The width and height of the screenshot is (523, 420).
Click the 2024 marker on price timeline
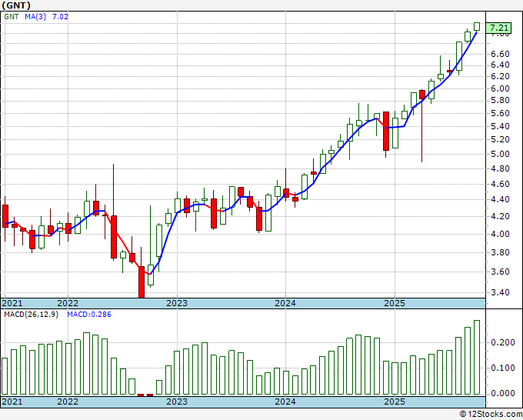tap(285, 303)
